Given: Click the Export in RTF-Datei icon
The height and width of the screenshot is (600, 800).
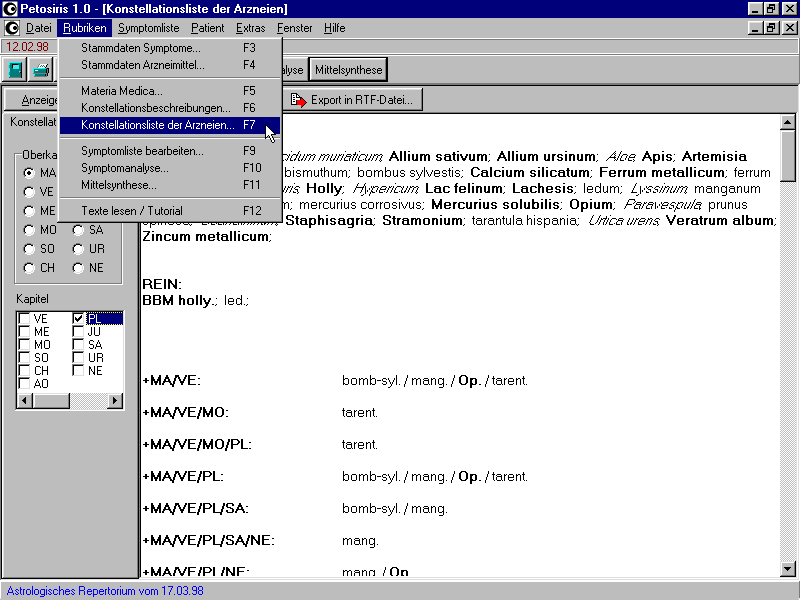Looking at the screenshot, I should [x=298, y=100].
